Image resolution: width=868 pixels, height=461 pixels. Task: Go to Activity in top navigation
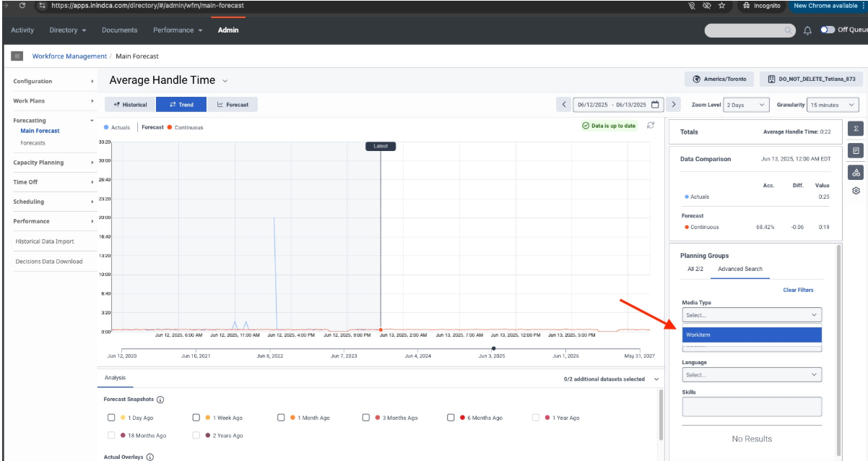(22, 30)
